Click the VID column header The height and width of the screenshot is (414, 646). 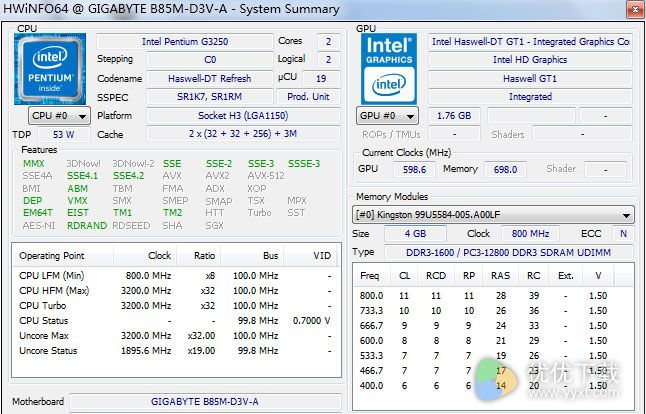pos(311,256)
